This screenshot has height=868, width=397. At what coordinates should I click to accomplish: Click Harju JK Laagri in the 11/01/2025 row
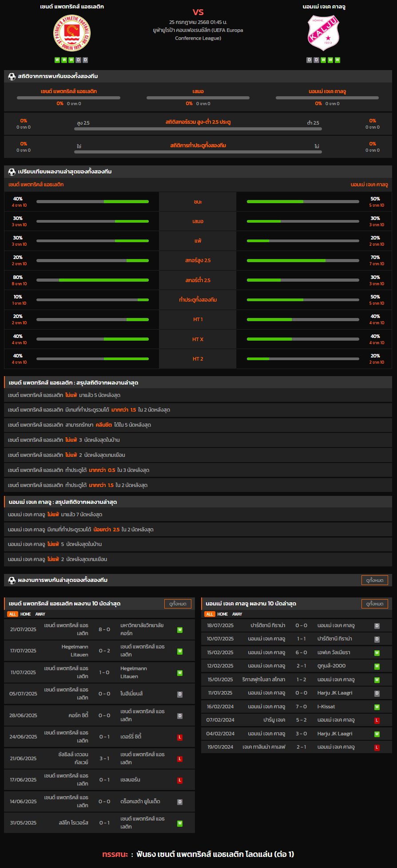pos(335,693)
